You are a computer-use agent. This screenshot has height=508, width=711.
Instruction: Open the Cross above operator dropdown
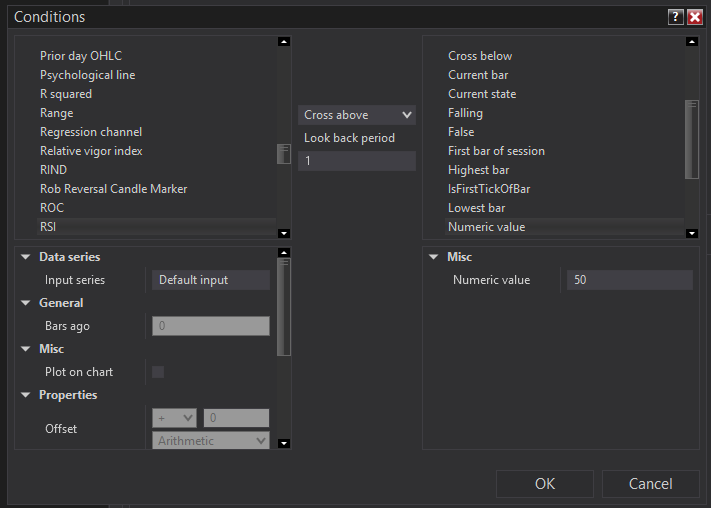click(357, 115)
